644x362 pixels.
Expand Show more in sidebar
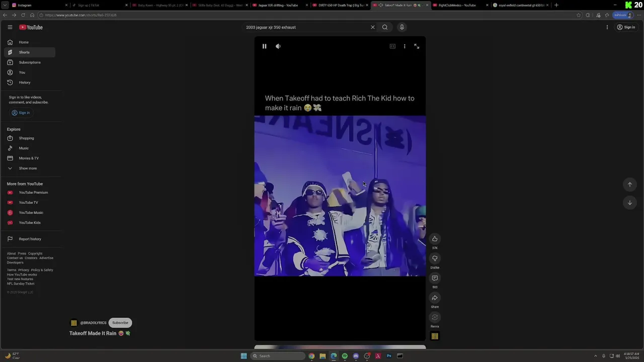click(x=30, y=168)
